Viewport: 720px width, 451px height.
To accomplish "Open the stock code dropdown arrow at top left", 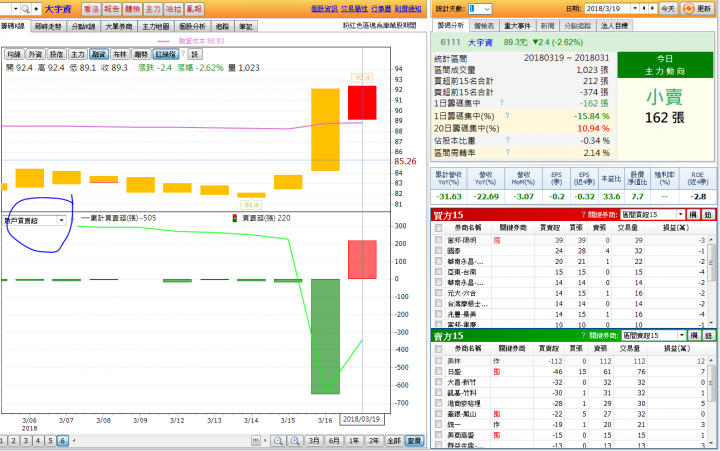I will pyautogui.click(x=16, y=9).
